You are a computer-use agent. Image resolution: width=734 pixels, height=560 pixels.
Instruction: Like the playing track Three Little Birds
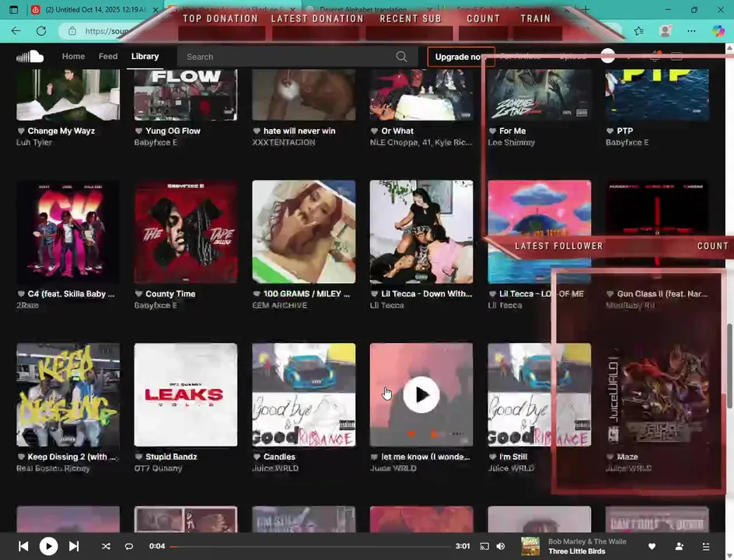click(x=652, y=546)
